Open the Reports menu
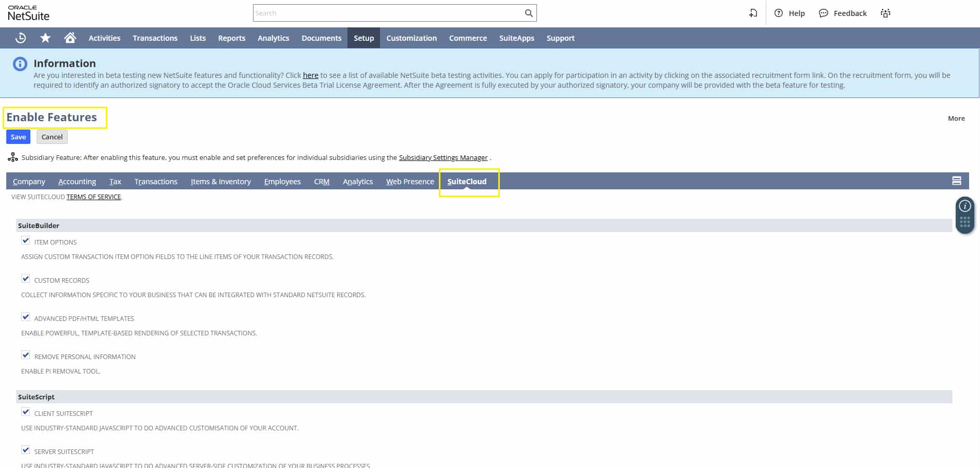 (x=231, y=38)
